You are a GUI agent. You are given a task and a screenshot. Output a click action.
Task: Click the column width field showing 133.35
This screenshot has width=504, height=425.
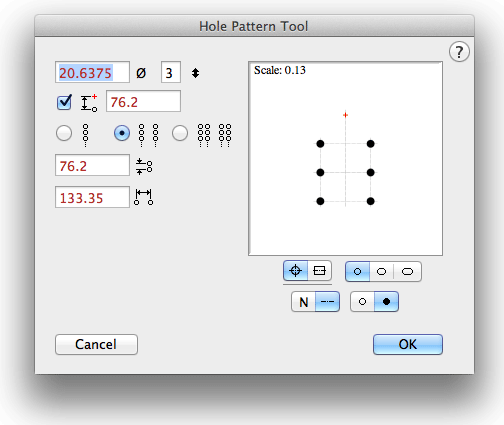pos(92,197)
